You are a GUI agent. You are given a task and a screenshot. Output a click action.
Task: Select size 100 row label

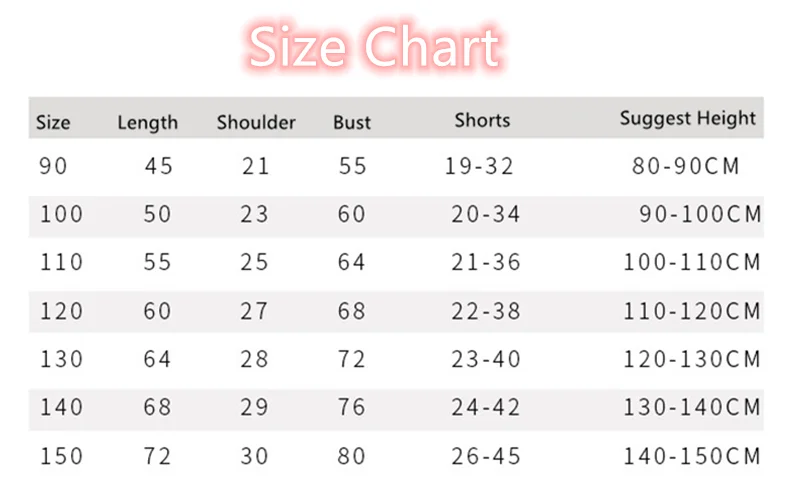coord(61,214)
